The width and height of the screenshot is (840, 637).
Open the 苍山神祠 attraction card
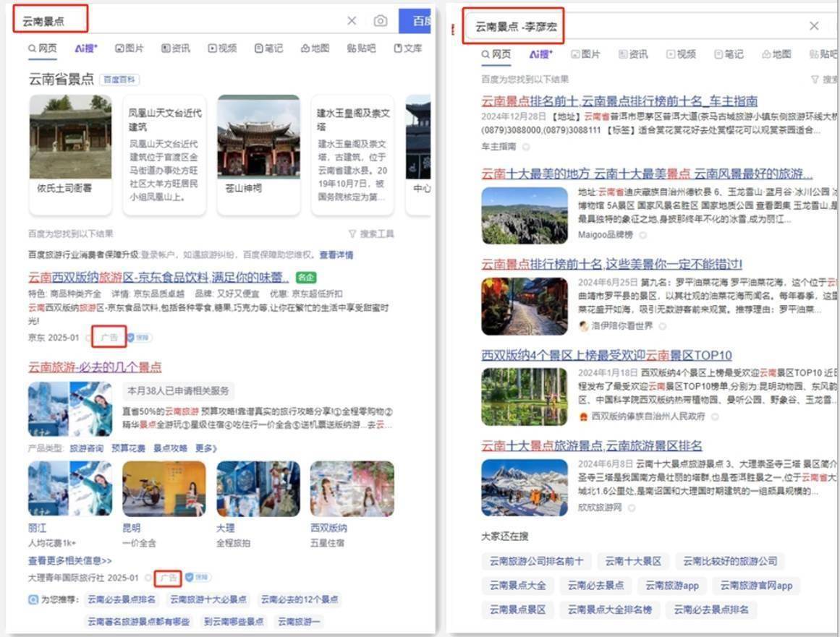click(259, 154)
